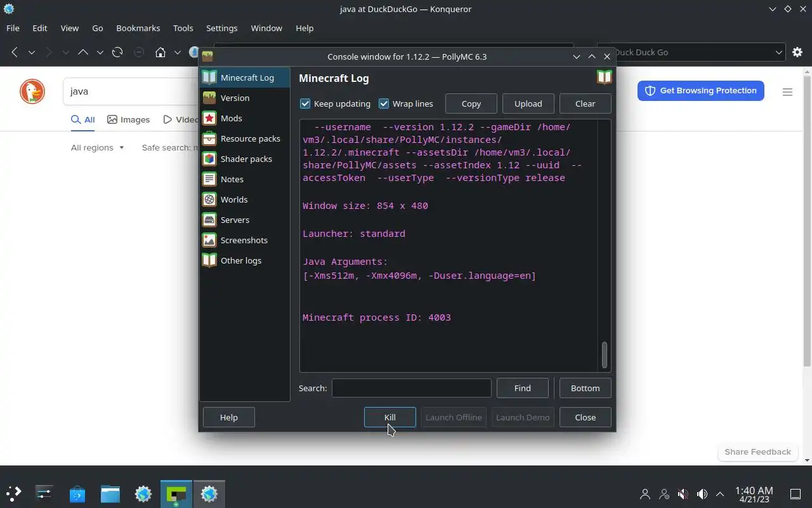Copy the Minecraft log
The image size is (812, 508).
coord(471,104)
